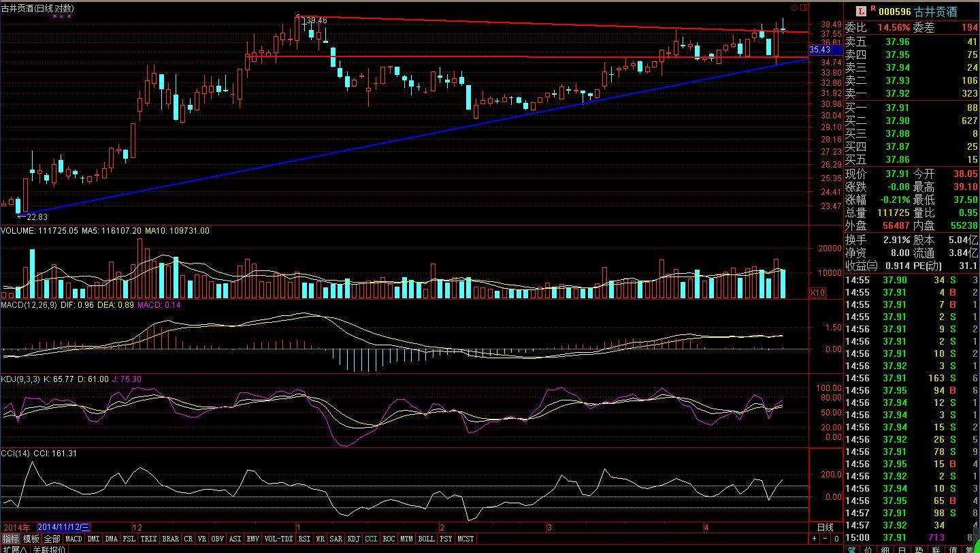The height and width of the screenshot is (553, 980).
Task: Click the chart title 古井贡酒(日线,对数)
Action: (37, 8)
